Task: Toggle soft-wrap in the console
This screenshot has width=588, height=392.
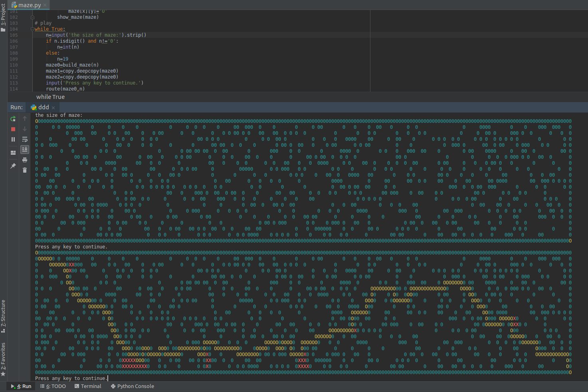Action: (25, 139)
